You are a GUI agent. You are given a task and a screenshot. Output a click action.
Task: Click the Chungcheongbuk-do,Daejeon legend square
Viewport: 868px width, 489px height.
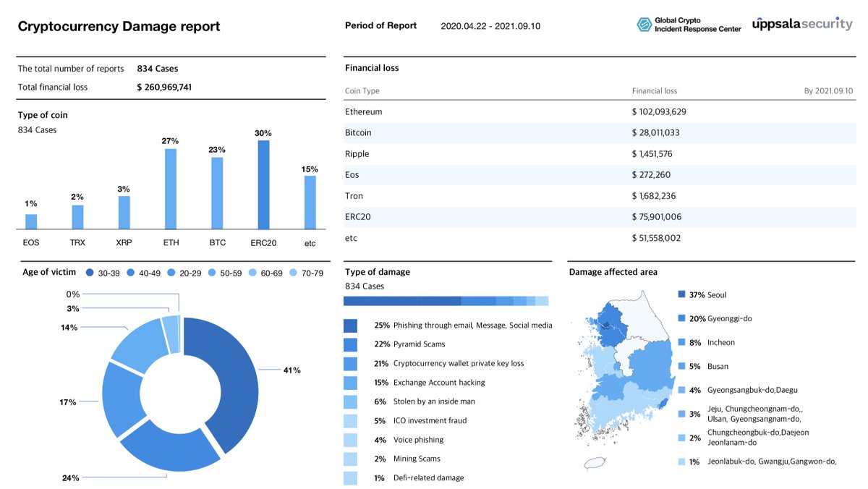point(681,438)
